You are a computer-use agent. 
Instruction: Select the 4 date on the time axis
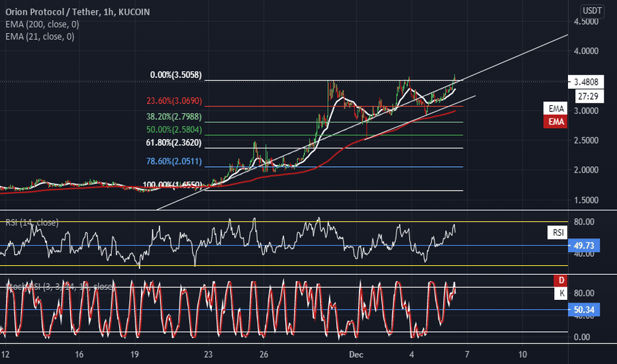click(x=412, y=355)
